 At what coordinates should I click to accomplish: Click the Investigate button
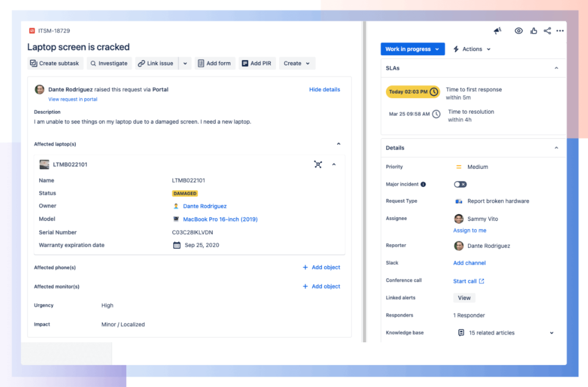[109, 63]
